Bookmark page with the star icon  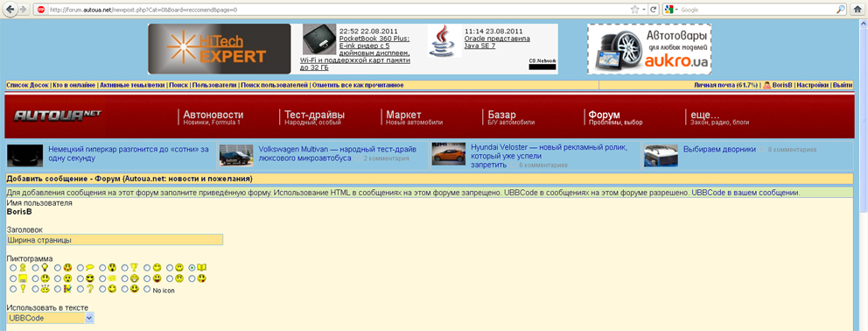(x=634, y=10)
